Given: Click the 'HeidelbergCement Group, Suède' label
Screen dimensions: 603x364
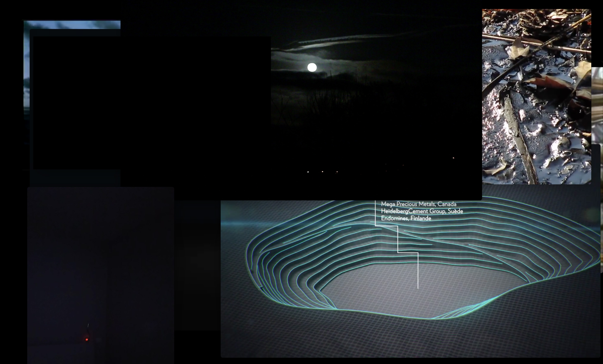Looking at the screenshot, I should pyautogui.click(x=422, y=211).
